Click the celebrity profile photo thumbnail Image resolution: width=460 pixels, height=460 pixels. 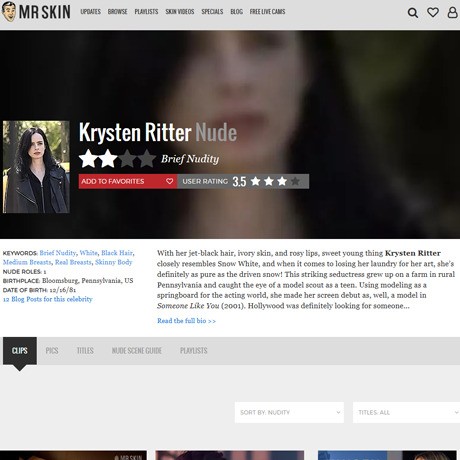[x=36, y=167]
